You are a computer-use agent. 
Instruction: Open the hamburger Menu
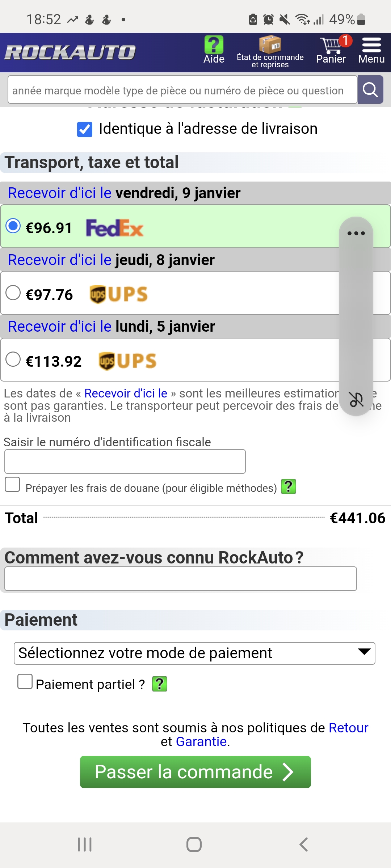371,50
